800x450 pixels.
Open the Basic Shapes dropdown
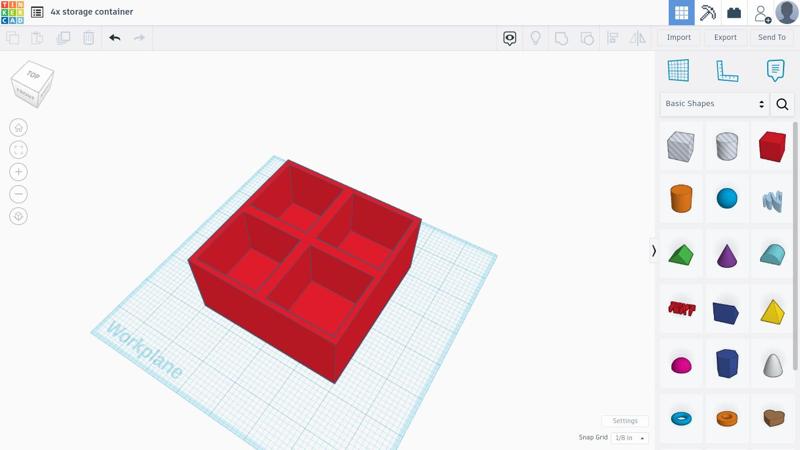[714, 104]
